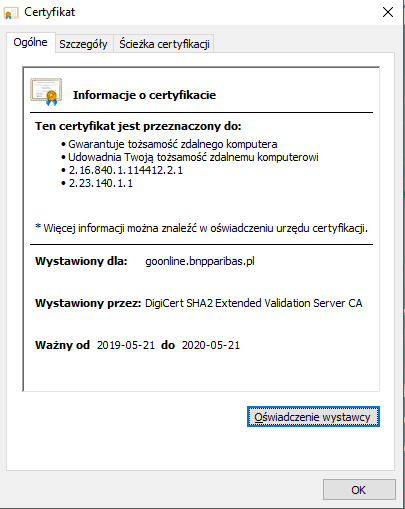The image size is (405, 509).
Task: Click the Certyfikat window title text
Action: 50,12
